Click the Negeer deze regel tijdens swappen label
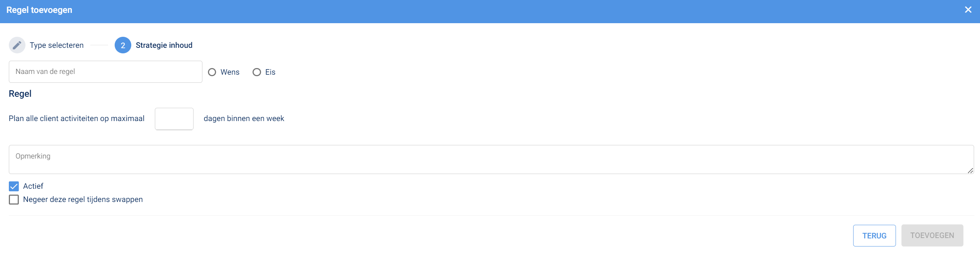Viewport: 980px width, 259px height. click(x=83, y=199)
